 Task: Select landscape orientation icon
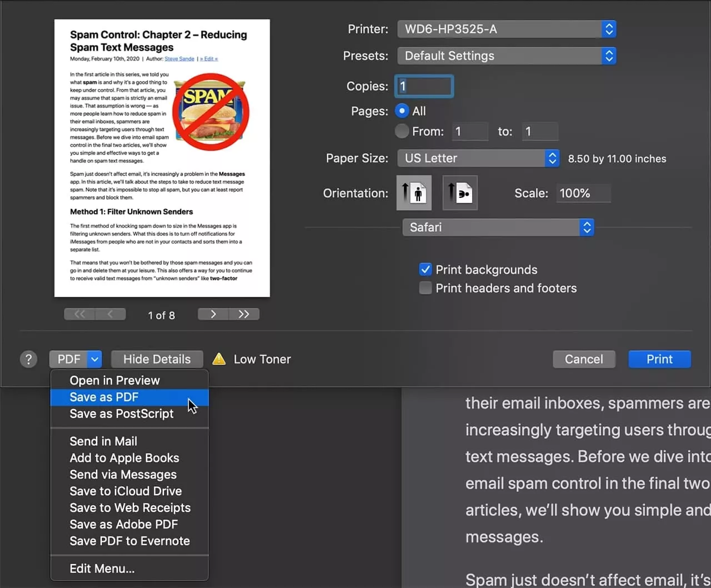pyautogui.click(x=460, y=193)
